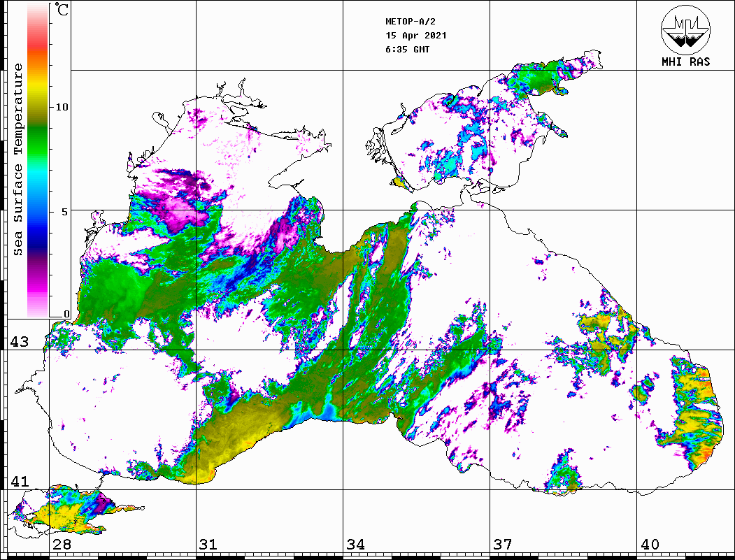
Task: Click longitude label '34'
Action: pos(356,544)
